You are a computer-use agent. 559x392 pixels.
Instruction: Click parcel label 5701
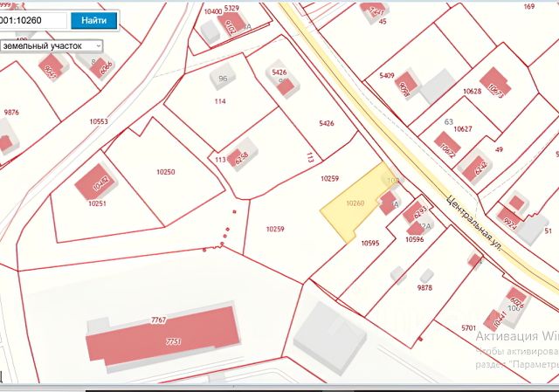point(469,328)
